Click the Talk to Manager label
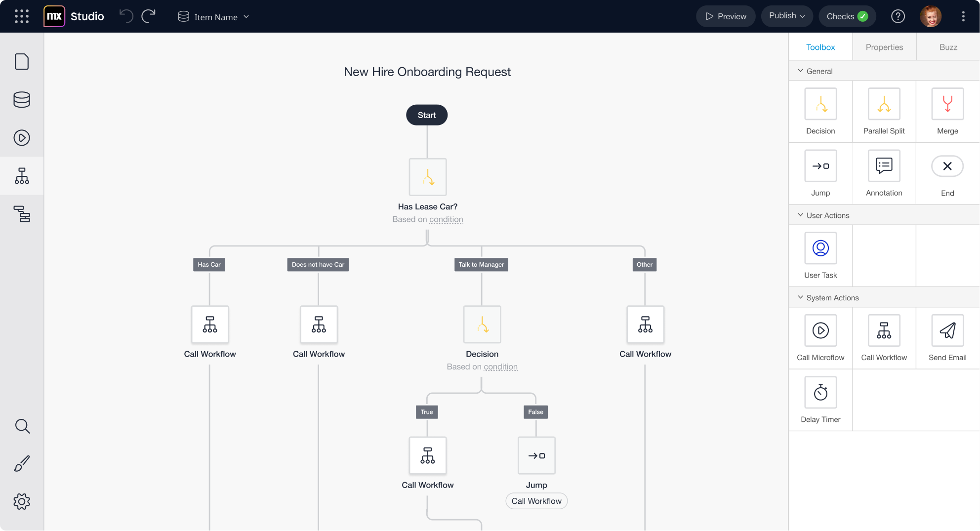Viewport: 980px width, 531px height. tap(481, 265)
